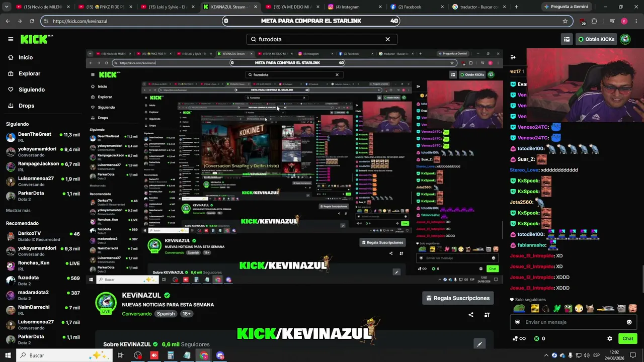Open fuzodota recommended channel

coord(43,280)
